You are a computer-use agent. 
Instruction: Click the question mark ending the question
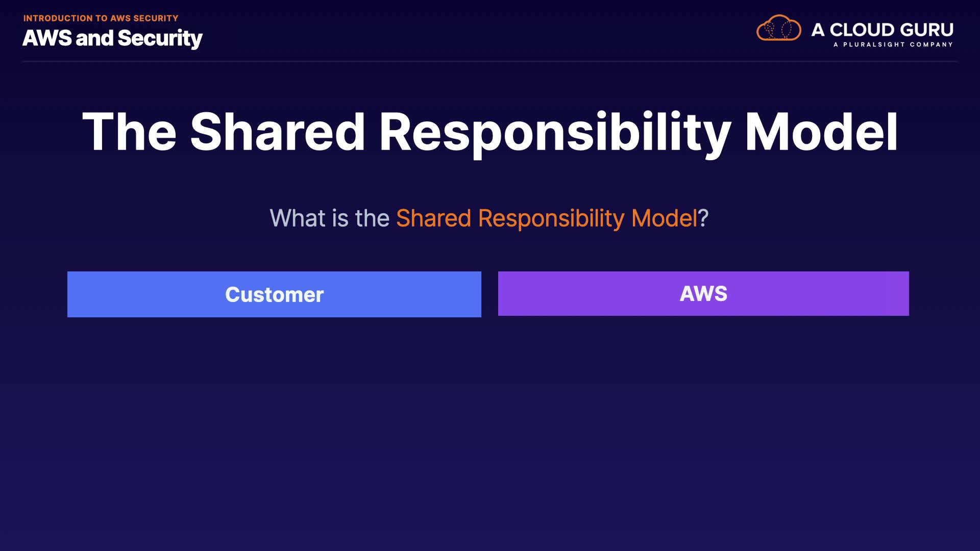pyautogui.click(x=703, y=218)
